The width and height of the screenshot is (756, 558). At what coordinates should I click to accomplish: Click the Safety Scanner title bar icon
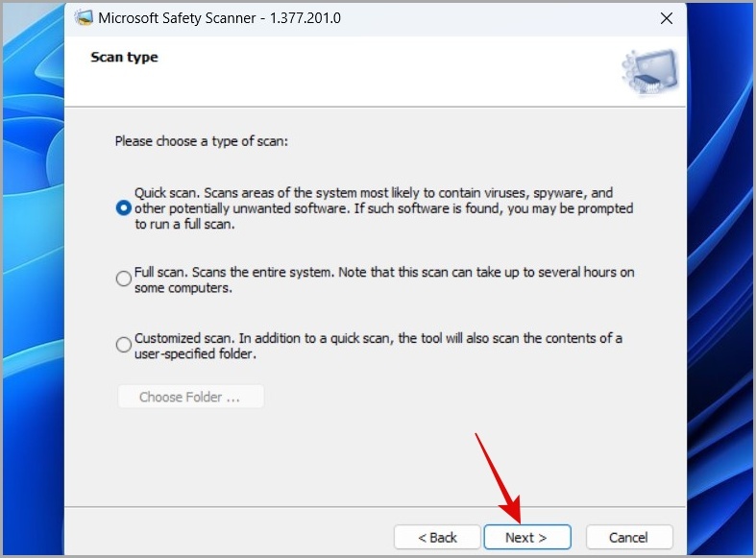[x=84, y=18]
